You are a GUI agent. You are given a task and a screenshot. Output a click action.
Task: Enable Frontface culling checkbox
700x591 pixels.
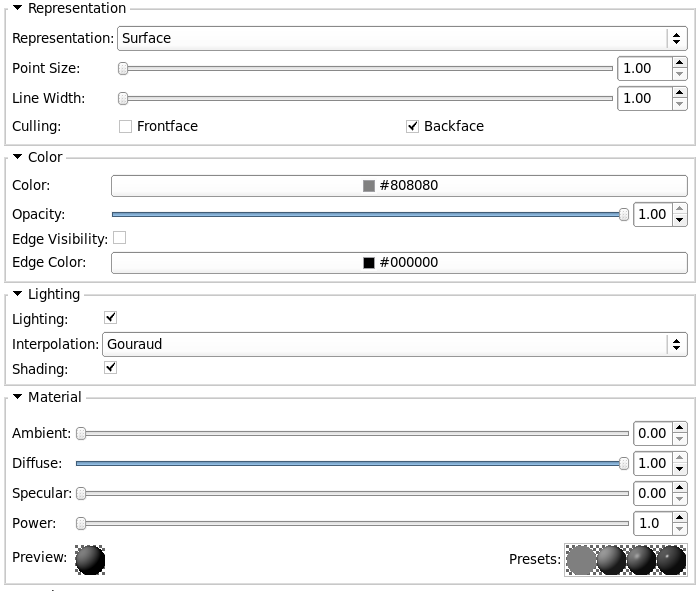point(125,126)
